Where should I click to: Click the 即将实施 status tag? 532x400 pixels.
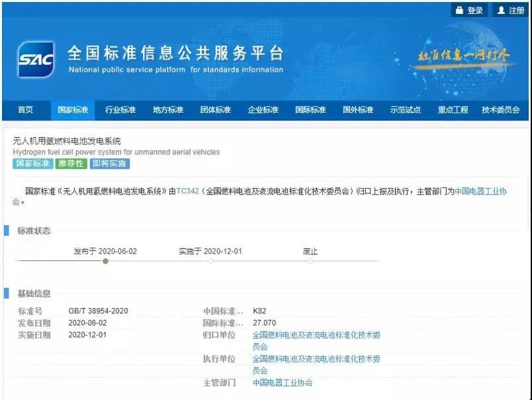click(x=110, y=164)
